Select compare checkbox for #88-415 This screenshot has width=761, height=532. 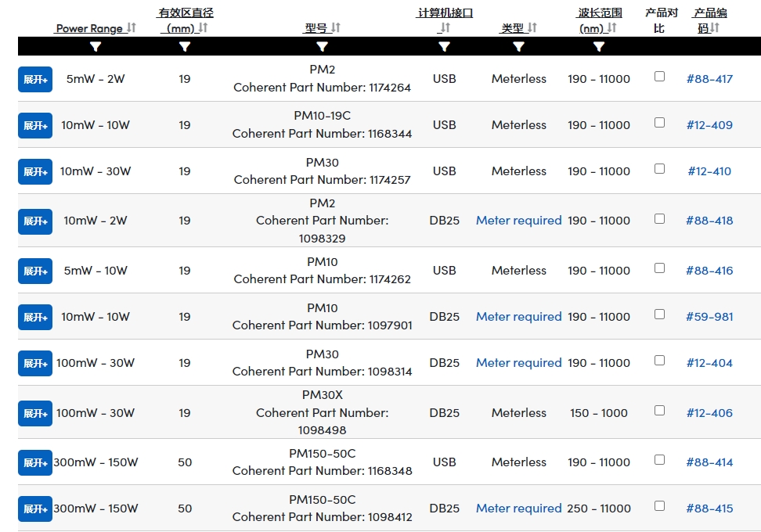[659, 506]
